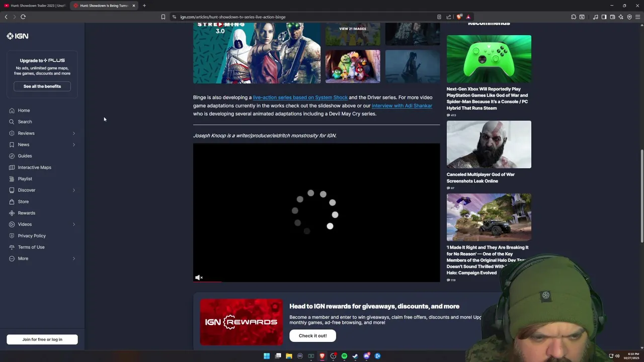The image size is (644, 362).
Task: Open the Brave Shields lion icon
Action: click(x=459, y=17)
